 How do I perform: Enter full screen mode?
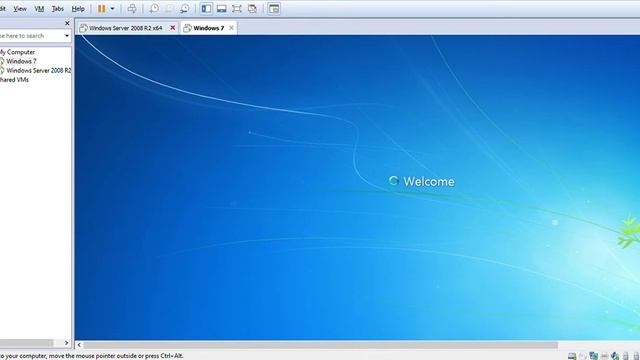pyautogui.click(x=237, y=9)
